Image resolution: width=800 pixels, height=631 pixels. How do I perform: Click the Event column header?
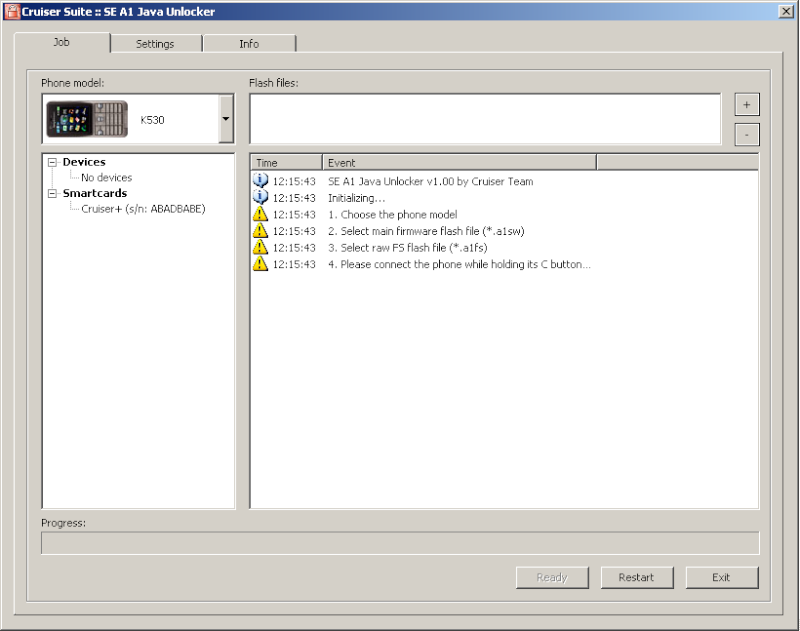point(459,163)
